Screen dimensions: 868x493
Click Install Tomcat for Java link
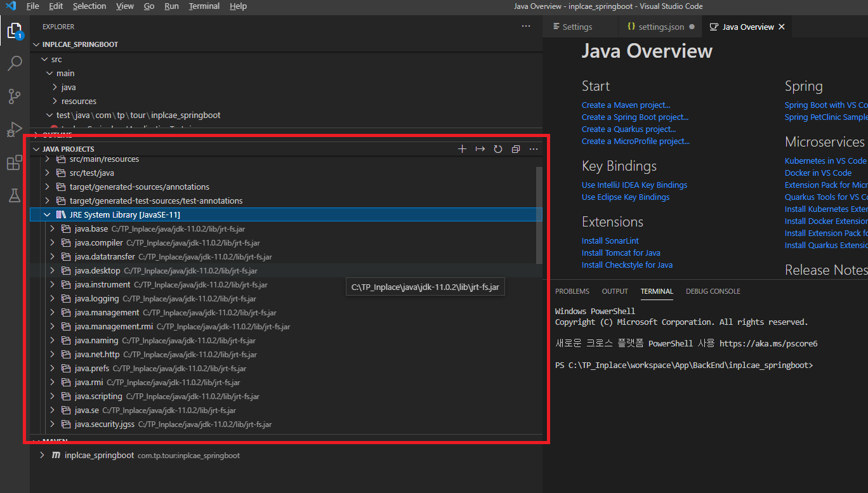[x=621, y=253]
